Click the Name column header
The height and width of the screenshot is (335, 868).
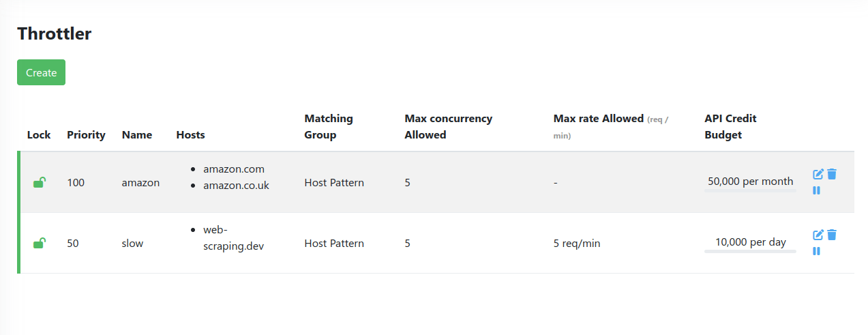pyautogui.click(x=137, y=135)
